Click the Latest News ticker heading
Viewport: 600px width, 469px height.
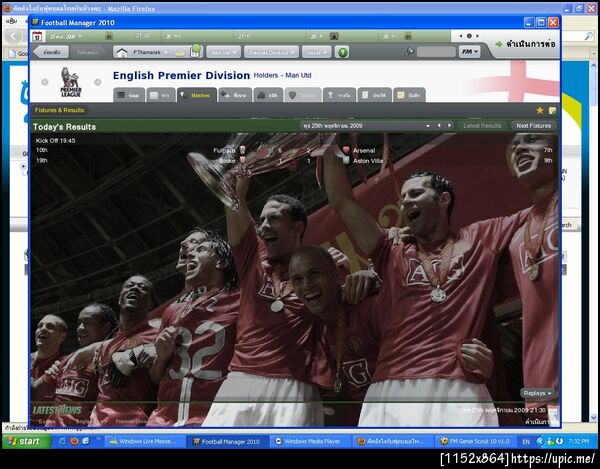(57, 410)
